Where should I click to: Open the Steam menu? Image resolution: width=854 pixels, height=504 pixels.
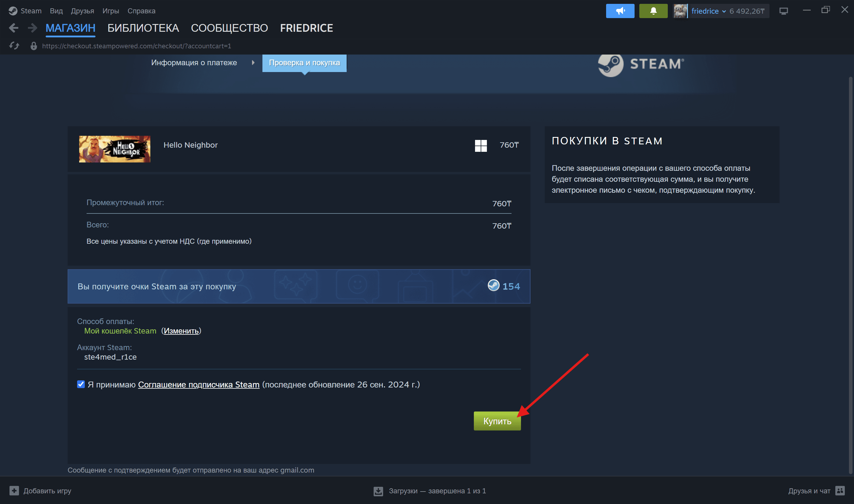[x=31, y=11]
